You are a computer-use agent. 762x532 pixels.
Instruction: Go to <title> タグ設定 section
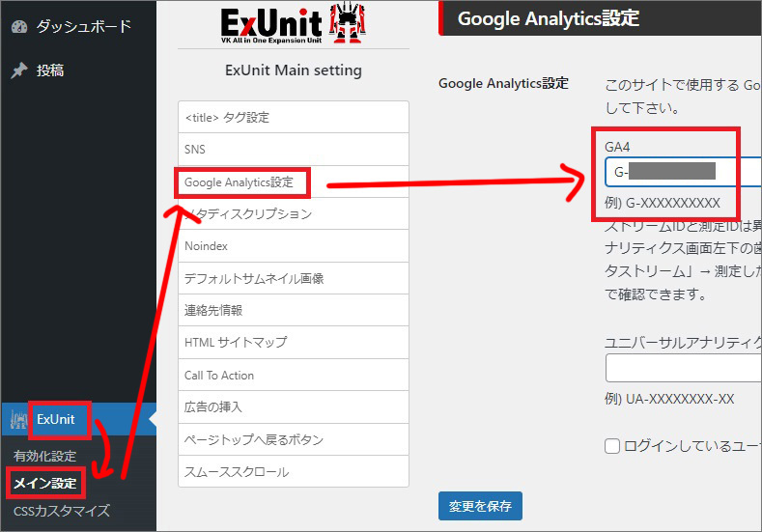[294, 117]
